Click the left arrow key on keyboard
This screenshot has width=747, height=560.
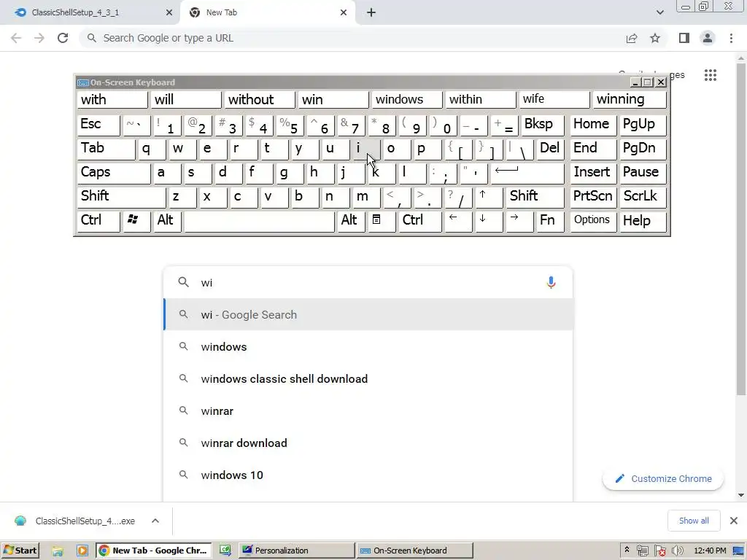457,220
